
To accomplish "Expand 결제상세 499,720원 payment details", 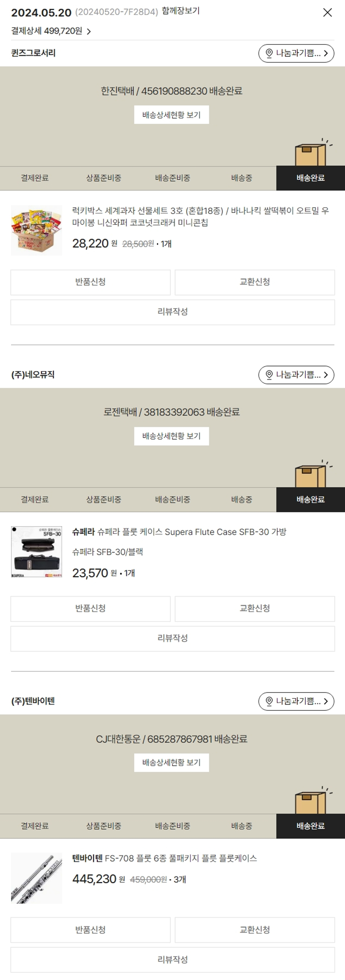I will point(51,31).
